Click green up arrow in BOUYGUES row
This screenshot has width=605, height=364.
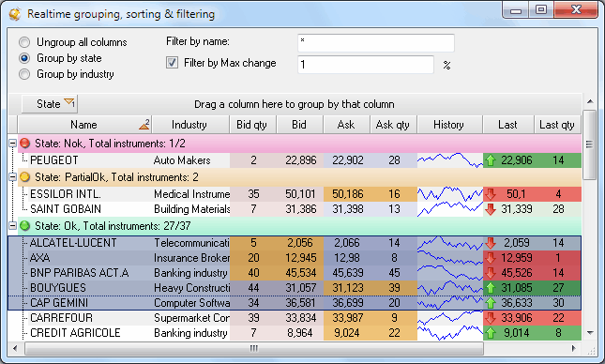491,288
